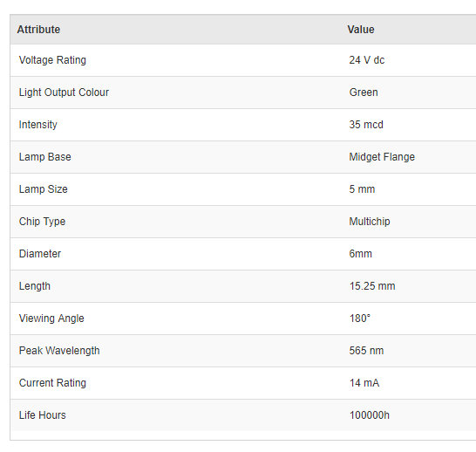Click the 24 V dc value

point(367,60)
